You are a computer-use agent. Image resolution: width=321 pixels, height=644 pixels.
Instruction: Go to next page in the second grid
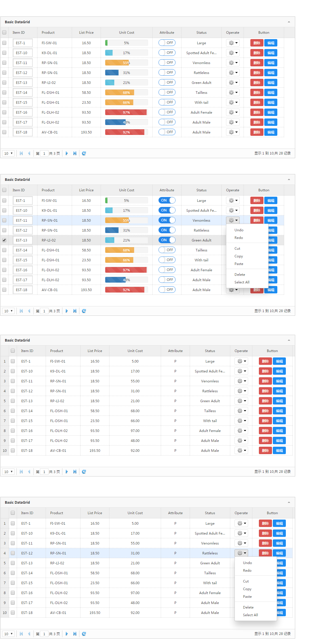click(x=67, y=311)
